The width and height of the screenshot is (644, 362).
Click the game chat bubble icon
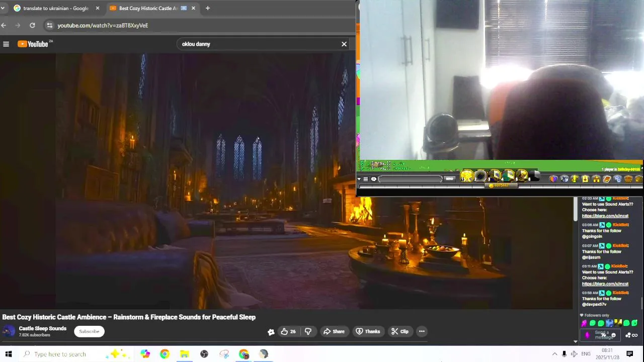tap(374, 179)
